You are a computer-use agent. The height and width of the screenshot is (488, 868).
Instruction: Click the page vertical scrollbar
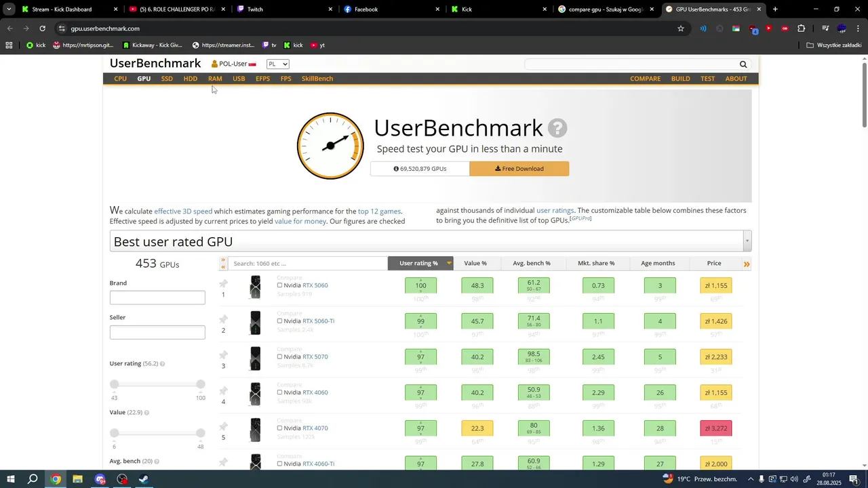[x=864, y=94]
